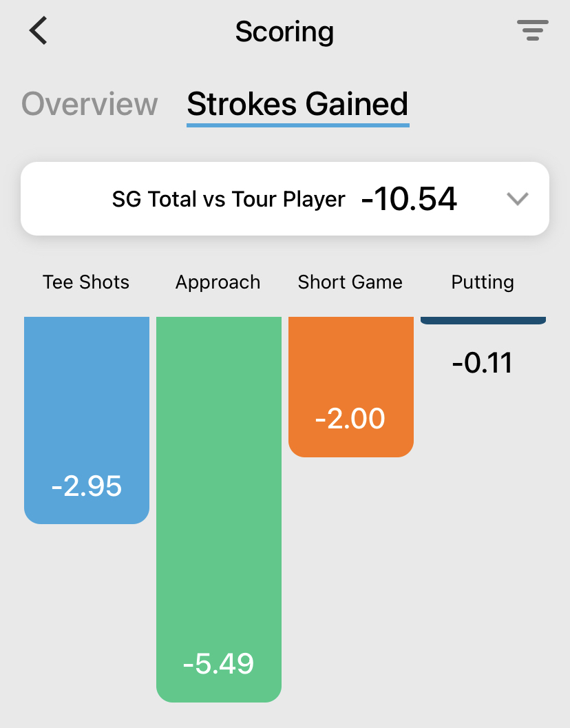Tap the -0.11 value under Putting
Screen dimensions: 570x728
coord(483,363)
